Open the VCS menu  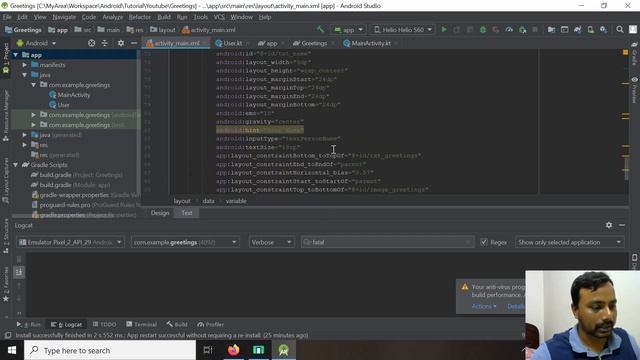click(219, 17)
